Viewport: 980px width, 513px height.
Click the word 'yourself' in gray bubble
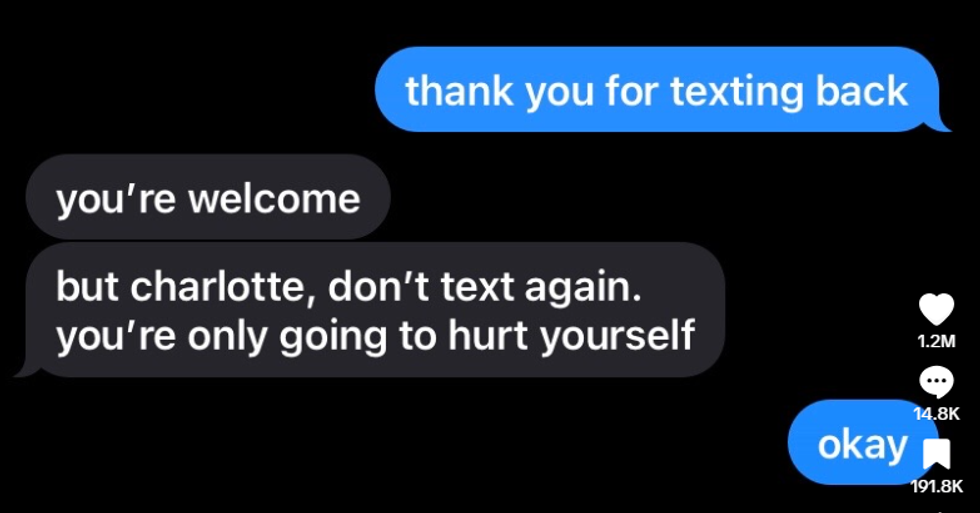[x=617, y=336]
